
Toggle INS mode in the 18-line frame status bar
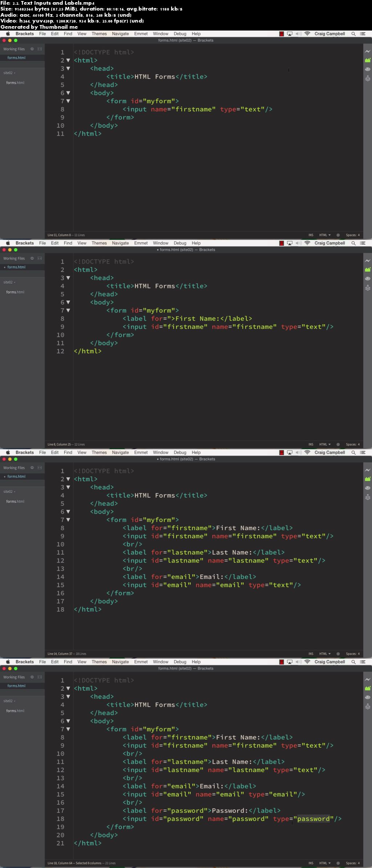[311, 654]
